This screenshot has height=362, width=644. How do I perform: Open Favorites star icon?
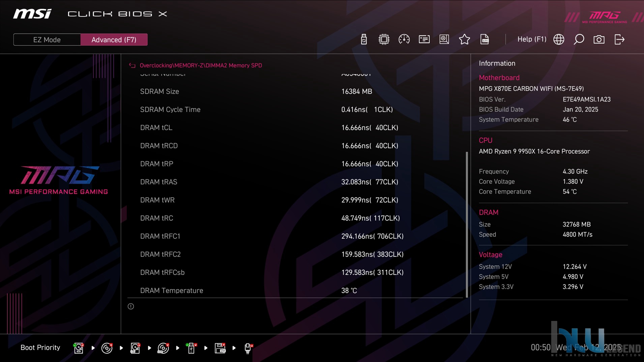pyautogui.click(x=464, y=39)
